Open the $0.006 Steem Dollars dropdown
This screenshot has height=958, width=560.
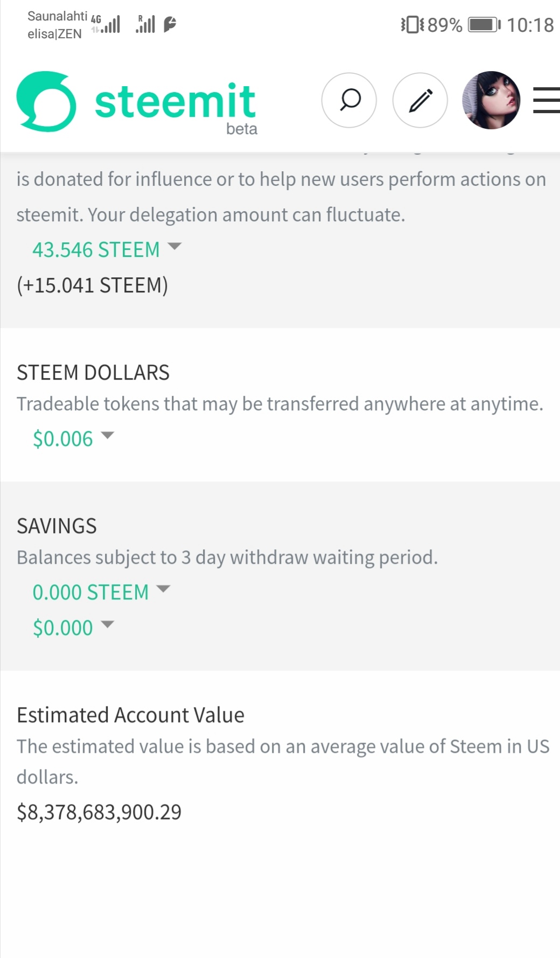[73, 439]
